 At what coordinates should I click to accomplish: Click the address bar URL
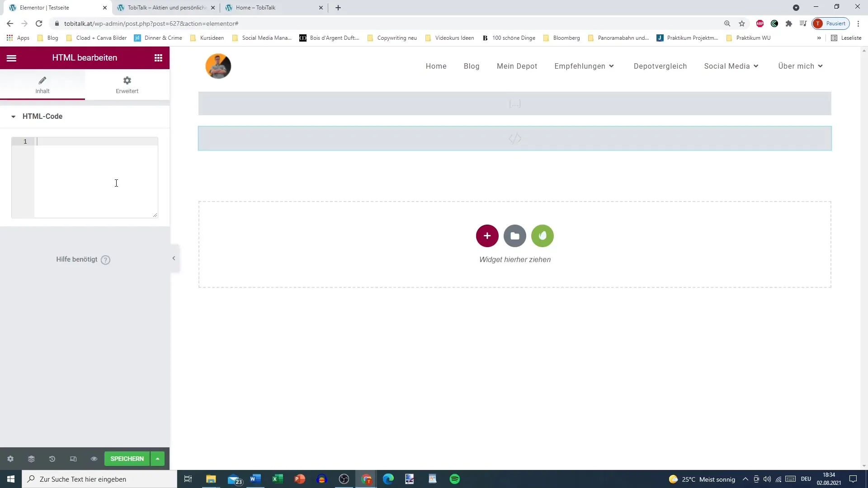tap(151, 23)
